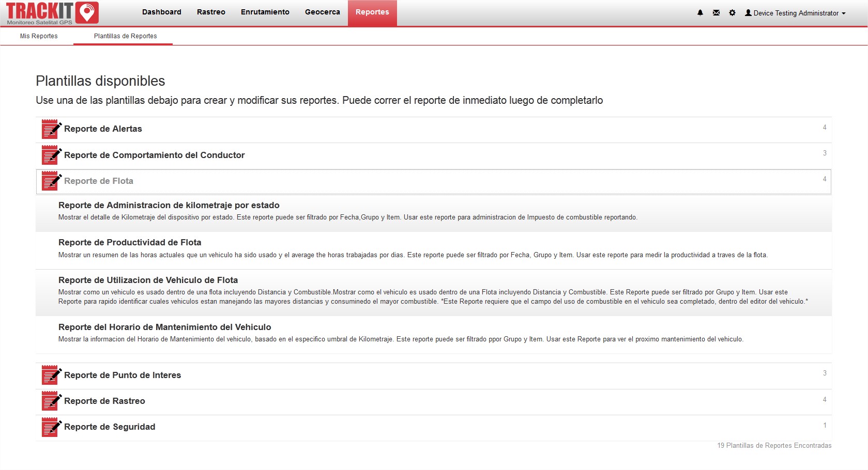Click the Reporte de Rastreo notepad icon
Image resolution: width=868 pixels, height=470 pixels.
point(51,401)
